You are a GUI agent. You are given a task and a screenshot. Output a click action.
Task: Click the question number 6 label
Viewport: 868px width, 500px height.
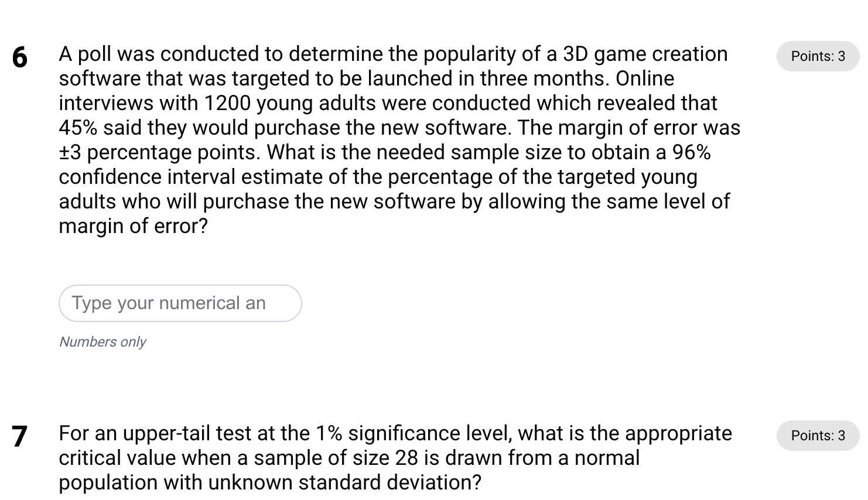point(19,57)
